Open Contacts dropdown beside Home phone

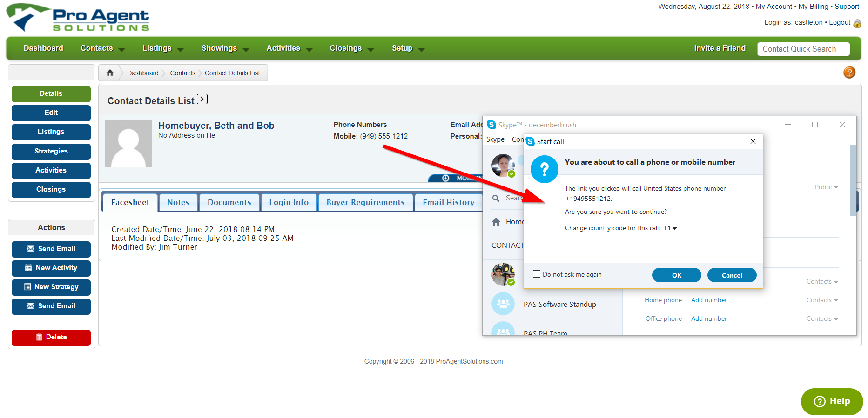822,300
